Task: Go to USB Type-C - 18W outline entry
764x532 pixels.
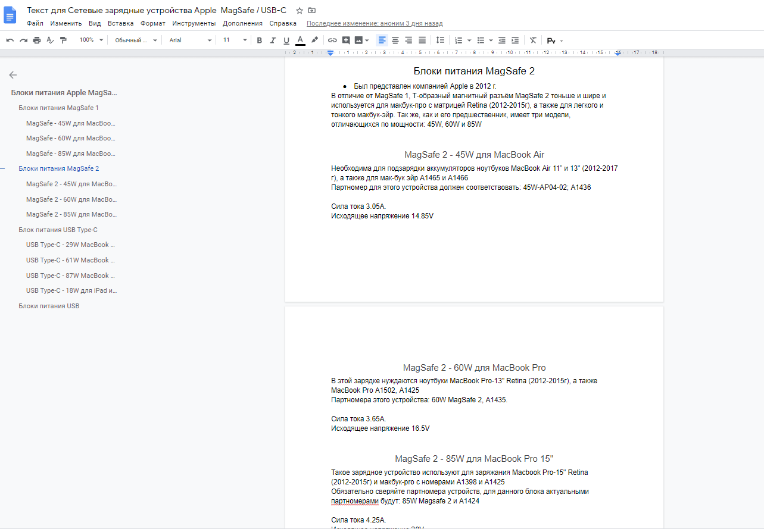Action: pos(71,290)
